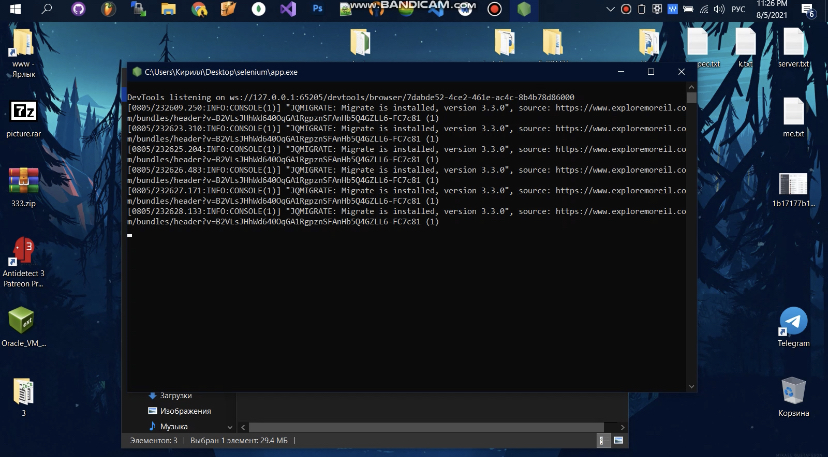The height and width of the screenshot is (457, 828).
Task: Click the console vertical scrollbar down arrow
Action: tap(689, 385)
